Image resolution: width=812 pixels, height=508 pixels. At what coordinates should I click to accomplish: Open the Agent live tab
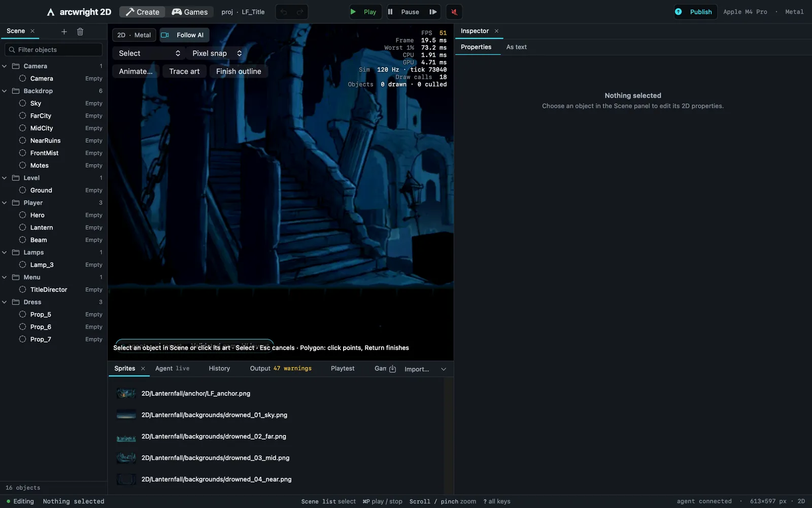[x=172, y=368]
